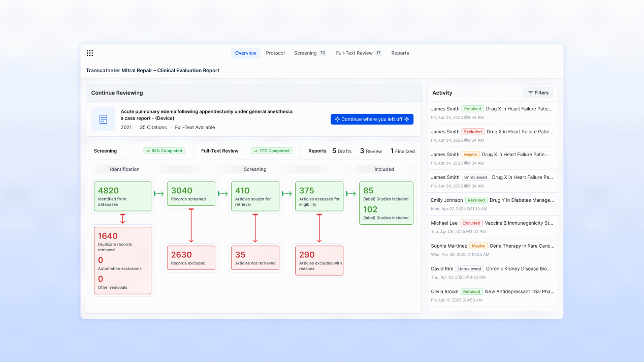Open Sophia Martinez's Gene Therapy activity entry
The image size is (644, 362).
pyautogui.click(x=492, y=250)
